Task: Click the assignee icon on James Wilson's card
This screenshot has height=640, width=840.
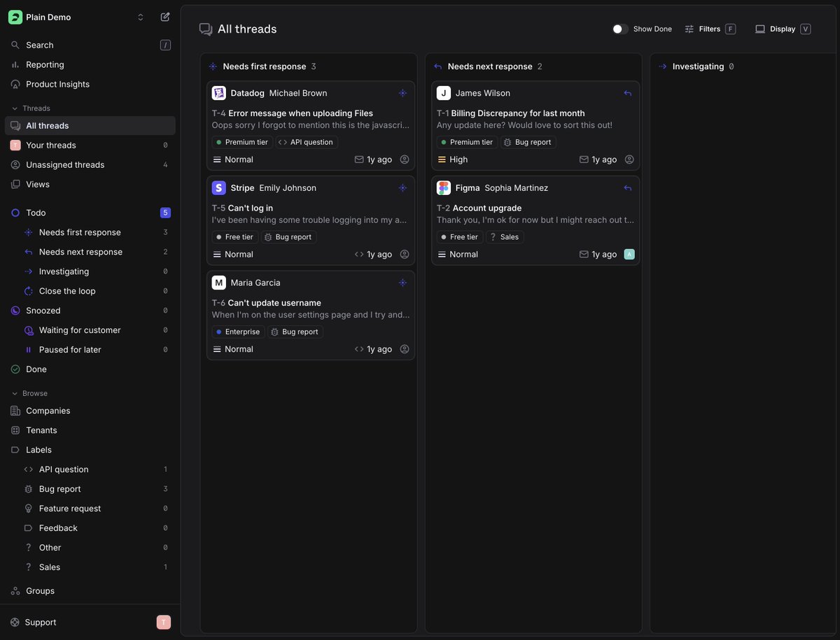Action: point(629,159)
